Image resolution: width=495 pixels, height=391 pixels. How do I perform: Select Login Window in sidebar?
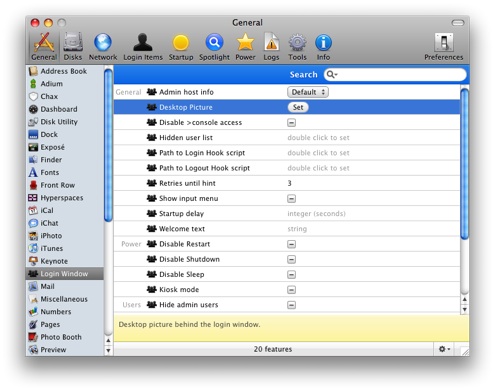tap(64, 274)
